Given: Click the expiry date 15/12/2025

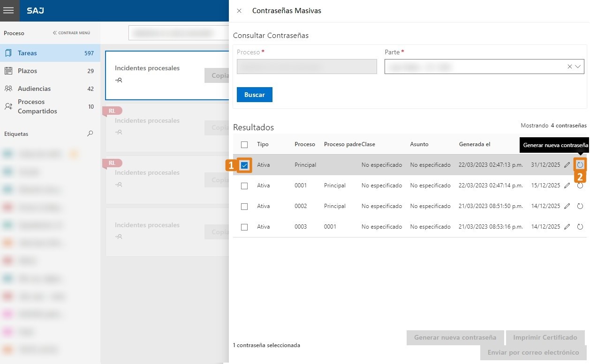Looking at the screenshot, I should pyautogui.click(x=545, y=186).
